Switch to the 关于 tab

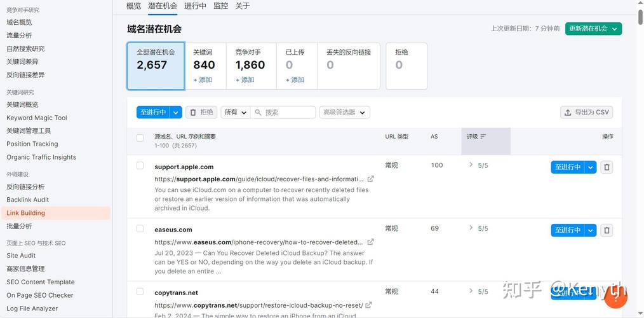click(242, 6)
